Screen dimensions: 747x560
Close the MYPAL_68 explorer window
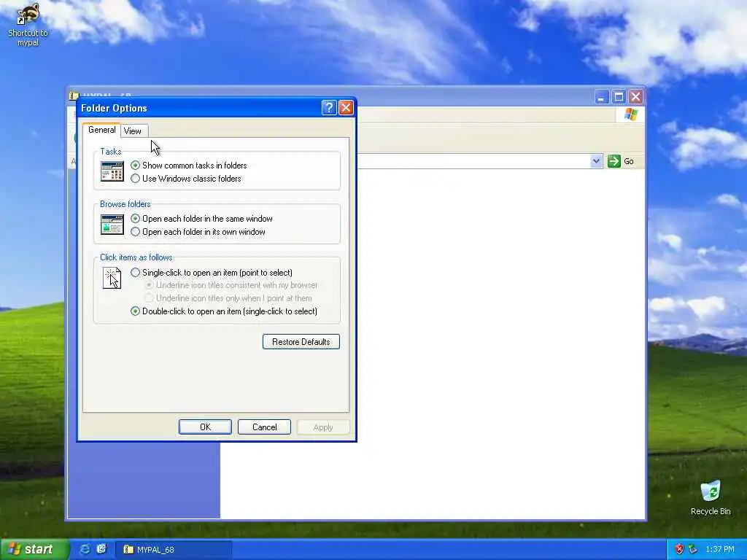click(635, 97)
